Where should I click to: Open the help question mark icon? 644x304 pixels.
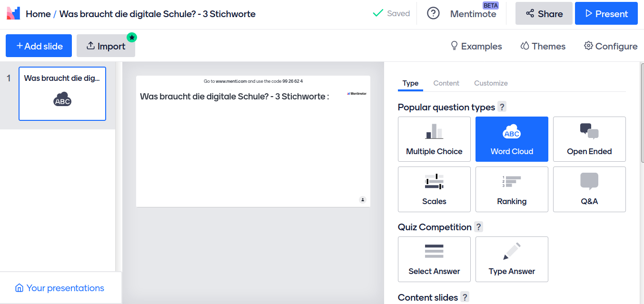(x=433, y=13)
